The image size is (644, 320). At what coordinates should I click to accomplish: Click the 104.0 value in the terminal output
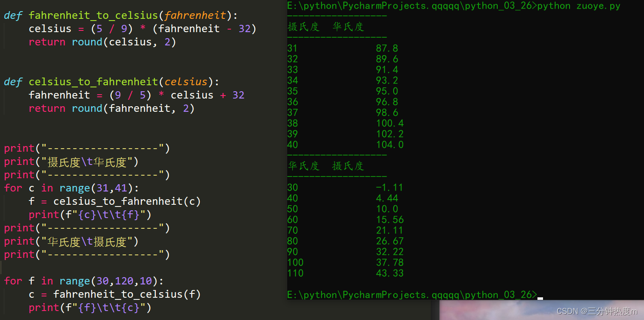[x=390, y=145]
